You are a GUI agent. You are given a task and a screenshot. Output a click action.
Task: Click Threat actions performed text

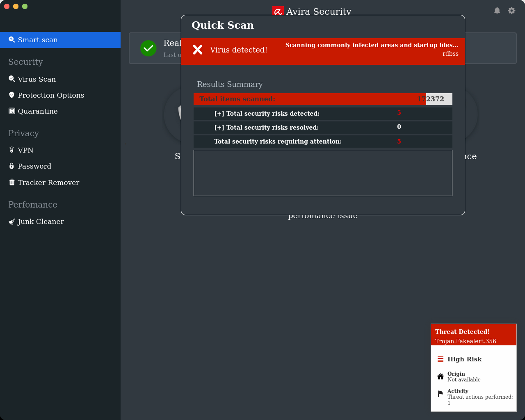[480, 400]
